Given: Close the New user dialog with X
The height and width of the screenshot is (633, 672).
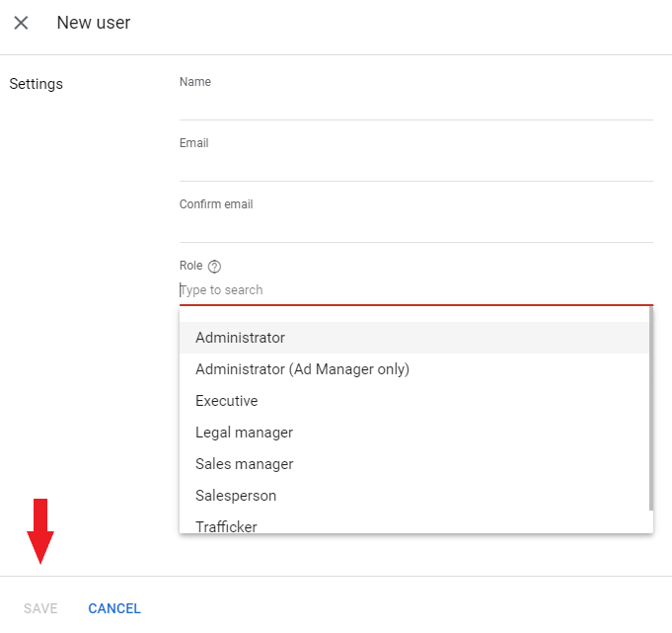Looking at the screenshot, I should pos(21,23).
